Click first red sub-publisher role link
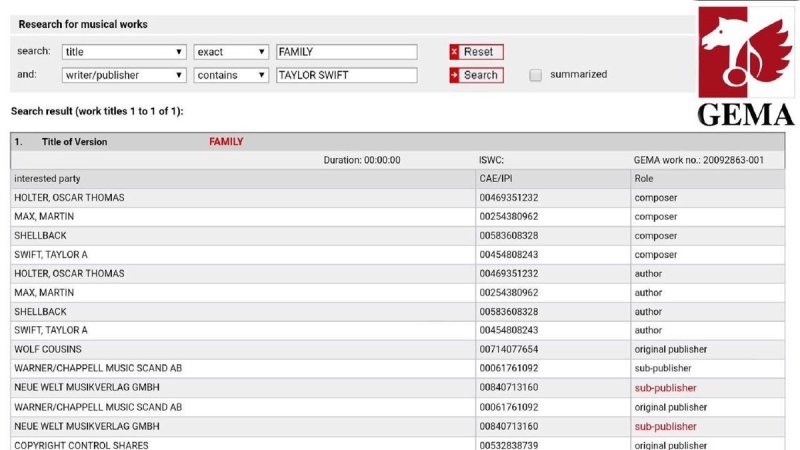800x450 pixels. click(x=665, y=388)
